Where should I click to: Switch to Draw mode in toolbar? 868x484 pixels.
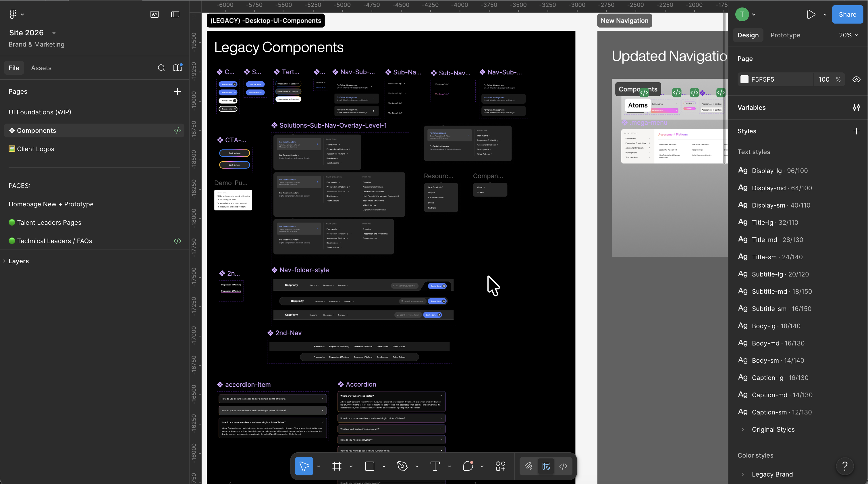pos(529,466)
